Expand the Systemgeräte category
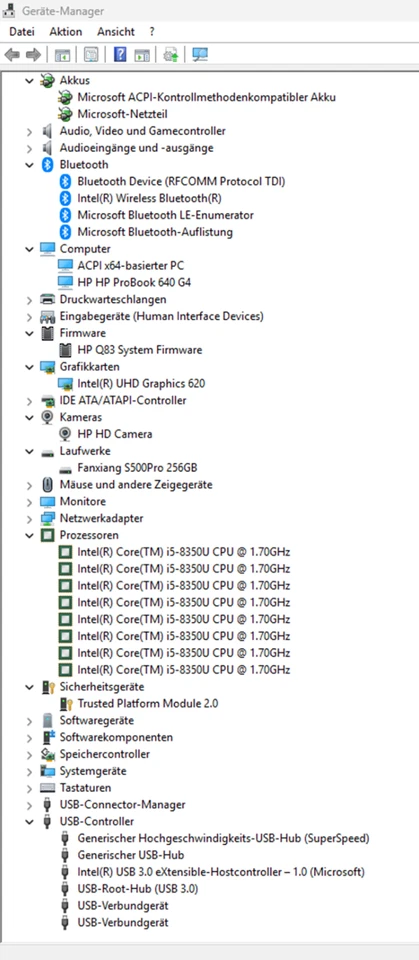Viewport: 419px width, 960px height. pyautogui.click(x=29, y=771)
